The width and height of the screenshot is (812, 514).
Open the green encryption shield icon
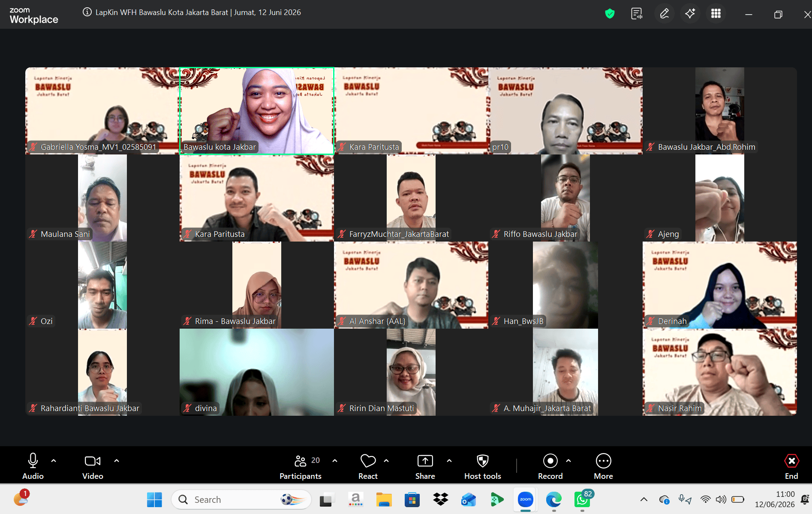[610, 14]
